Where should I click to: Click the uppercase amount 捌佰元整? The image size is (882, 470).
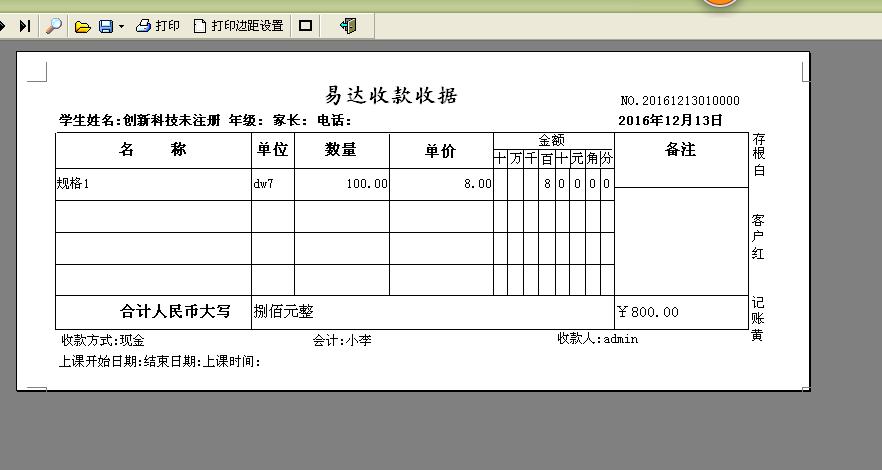283,311
